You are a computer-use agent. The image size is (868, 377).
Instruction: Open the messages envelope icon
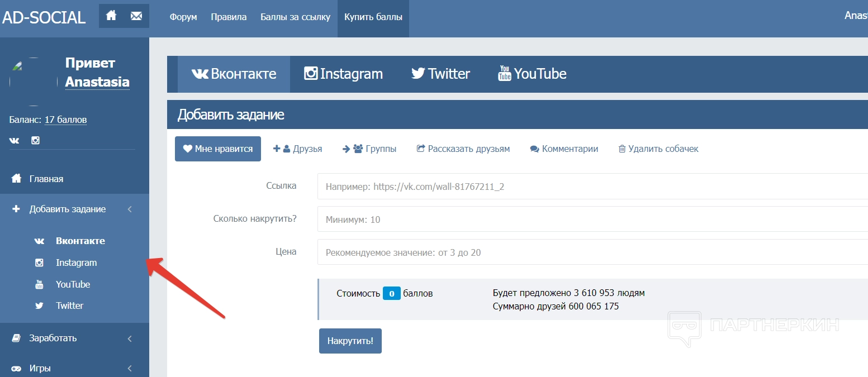click(x=136, y=16)
